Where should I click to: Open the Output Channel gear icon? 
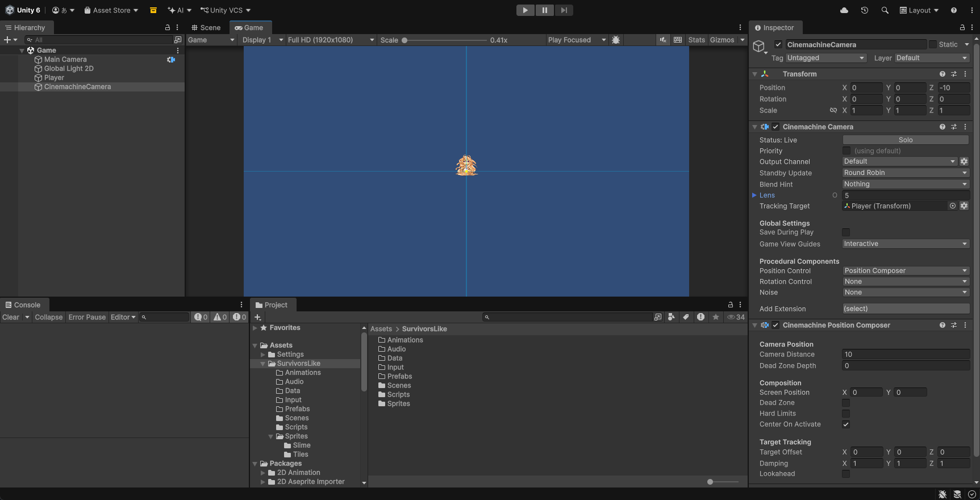point(964,161)
